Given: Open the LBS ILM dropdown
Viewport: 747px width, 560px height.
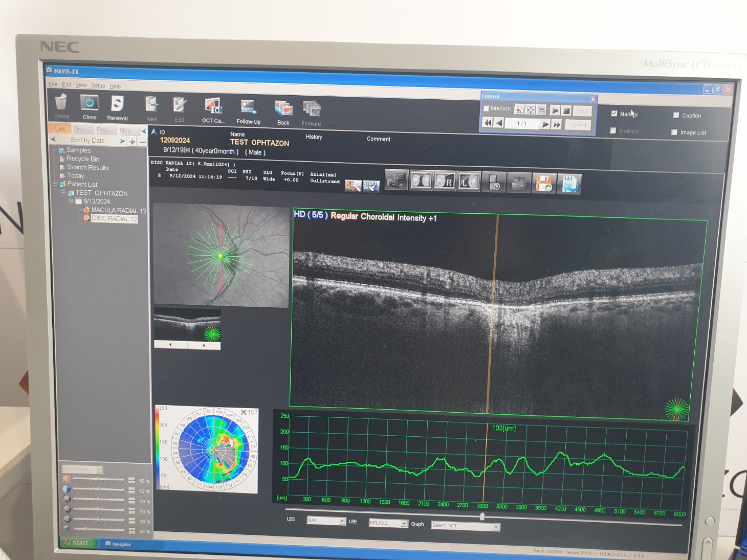Looking at the screenshot, I should [326, 521].
